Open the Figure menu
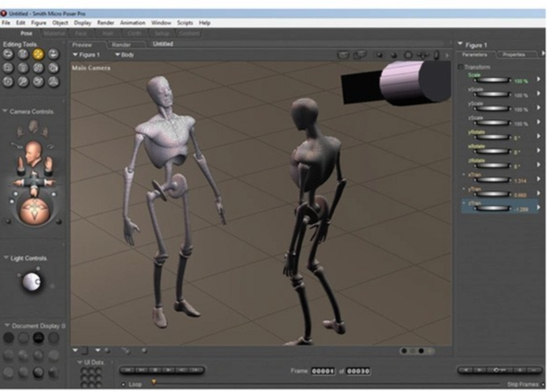The image size is (552, 392). point(39,23)
